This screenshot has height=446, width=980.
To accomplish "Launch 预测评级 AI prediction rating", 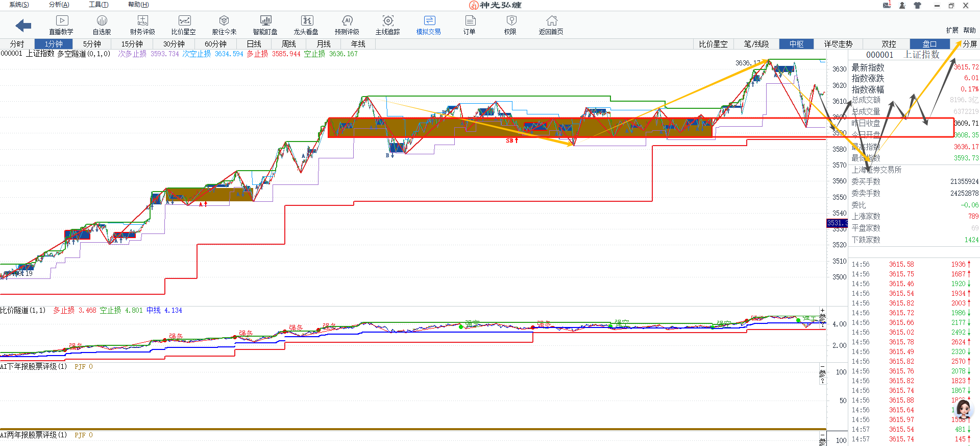I will click(347, 25).
